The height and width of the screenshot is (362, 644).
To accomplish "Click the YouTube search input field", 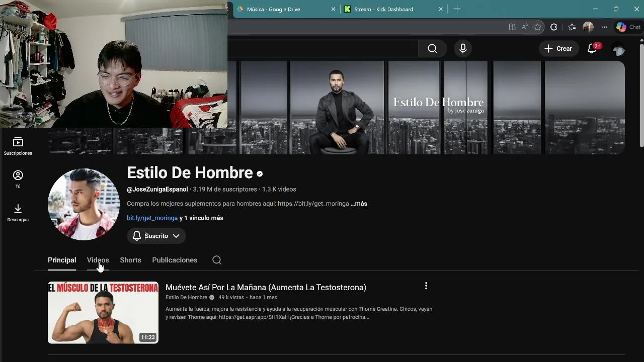I will 323,49.
